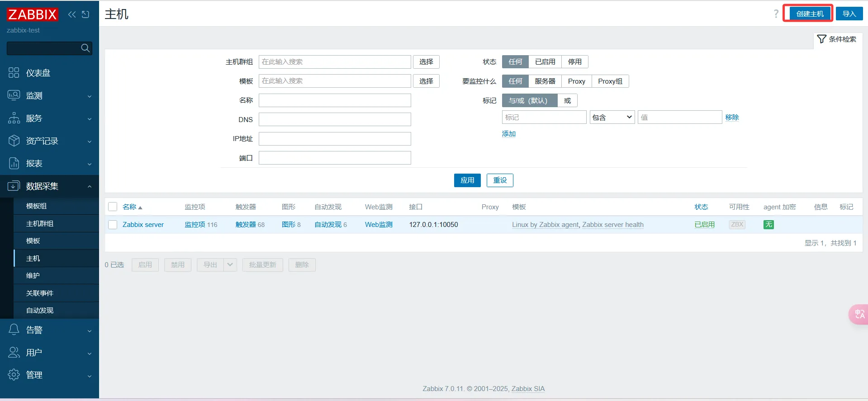The width and height of the screenshot is (868, 401).
Task: Open the Zabbix server host link
Action: [x=143, y=224]
